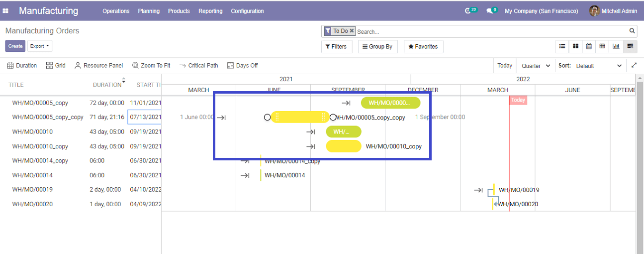Click the Create button
Screen dimensions: 644x254
[x=15, y=46]
